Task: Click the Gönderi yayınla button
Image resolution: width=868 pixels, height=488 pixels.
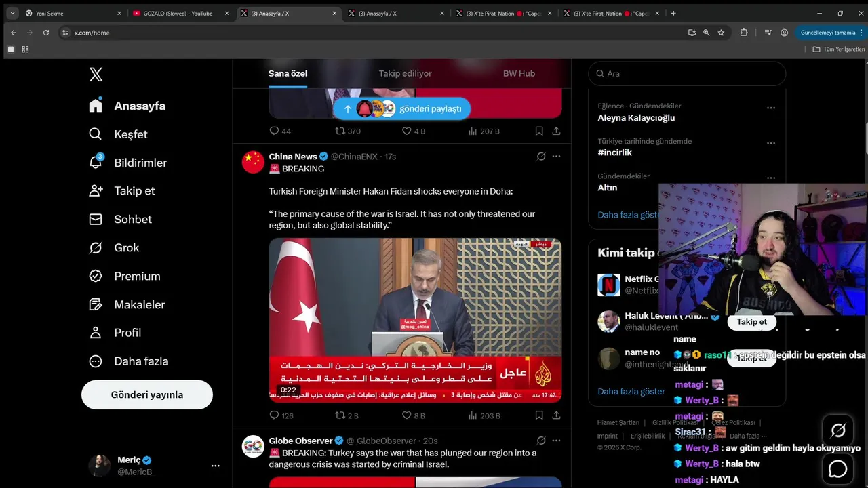Action: 147,394
